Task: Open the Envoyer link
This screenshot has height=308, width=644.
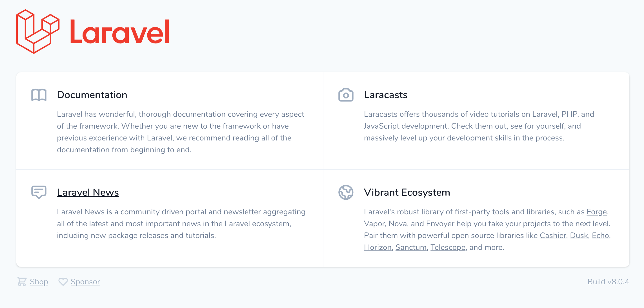Action: [440, 223]
